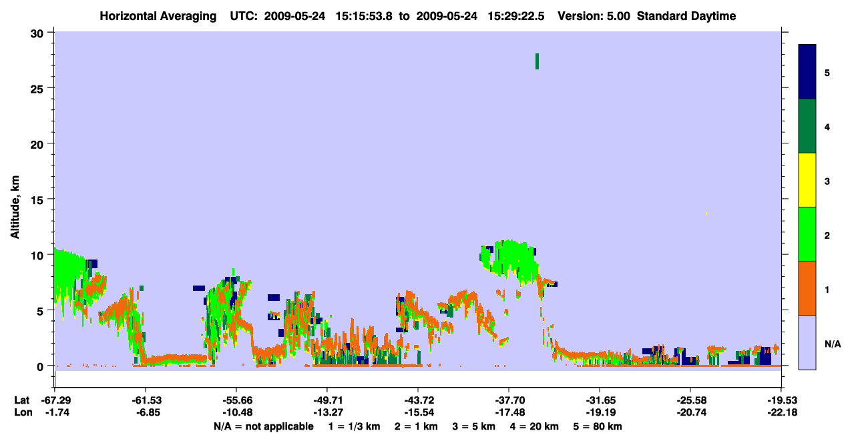The width and height of the screenshot is (868, 445).
Task: Click the '4 = 20 km' legend text
Action: (x=533, y=426)
